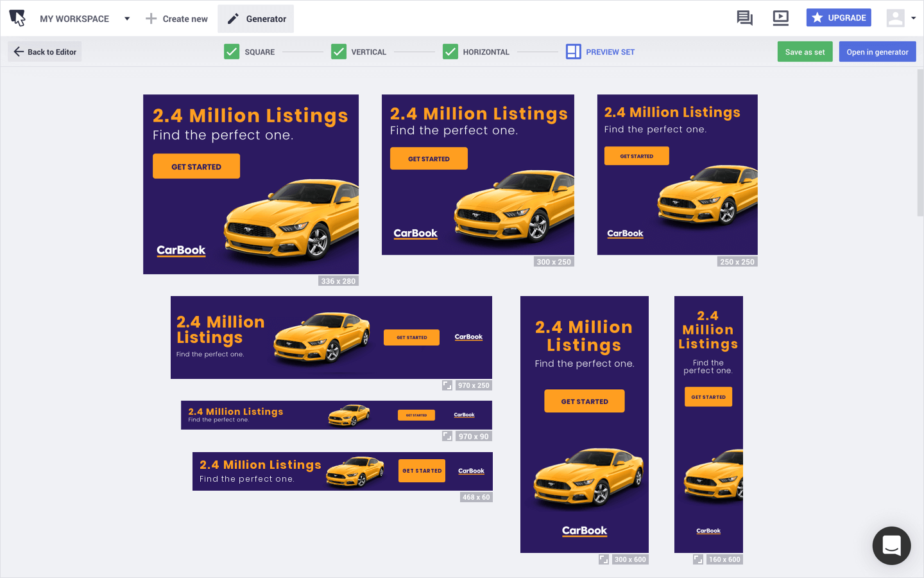Click the 468 x 60 size label

coord(476,497)
